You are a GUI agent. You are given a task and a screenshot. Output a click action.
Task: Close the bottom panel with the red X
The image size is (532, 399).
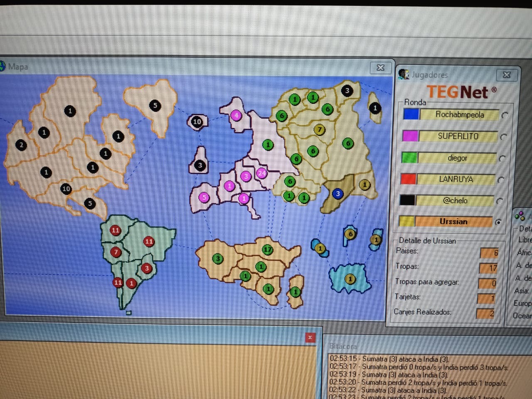click(310, 337)
